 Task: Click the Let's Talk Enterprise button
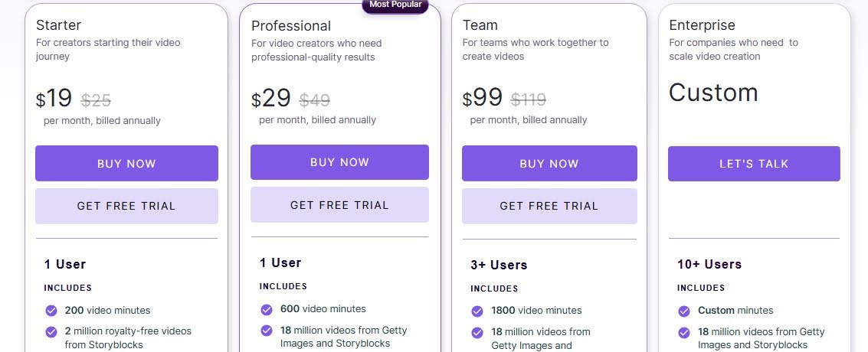pos(754,164)
